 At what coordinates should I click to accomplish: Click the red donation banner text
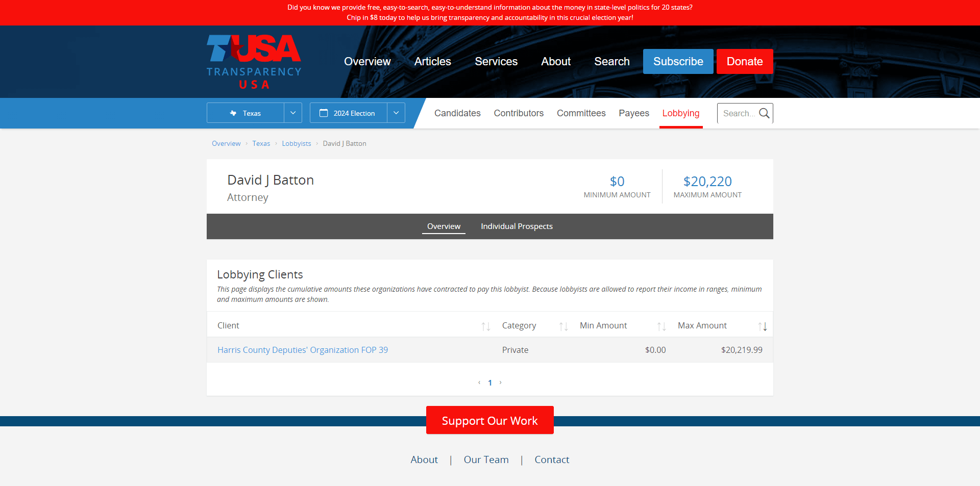(x=490, y=13)
